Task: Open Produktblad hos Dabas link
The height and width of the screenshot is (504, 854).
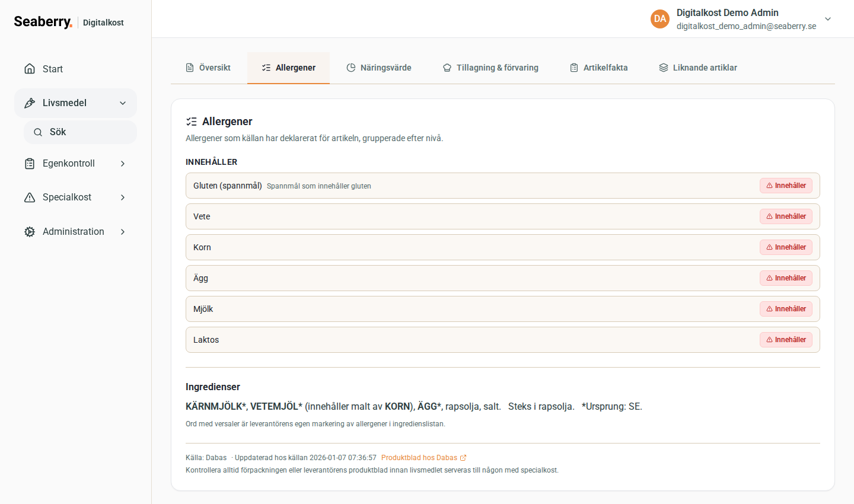Action: click(x=424, y=458)
